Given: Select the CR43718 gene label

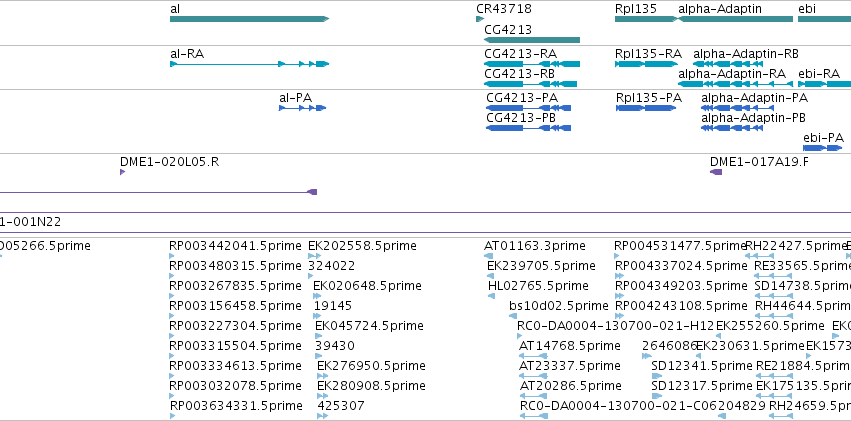Looking at the screenshot, I should [x=504, y=9].
